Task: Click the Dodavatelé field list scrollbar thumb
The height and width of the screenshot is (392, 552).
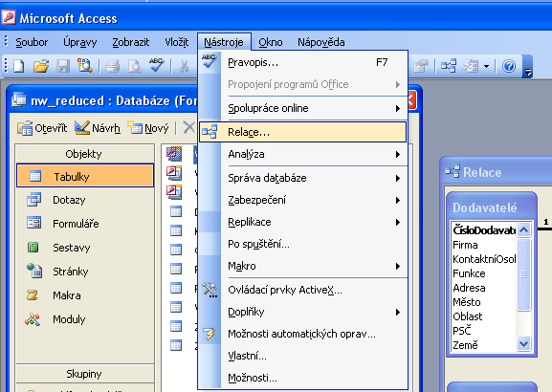Action: (x=523, y=274)
